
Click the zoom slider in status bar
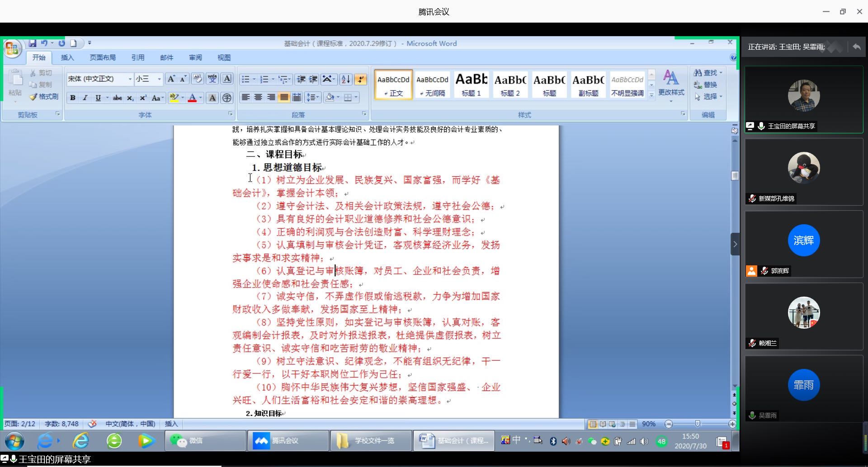[x=698, y=424]
